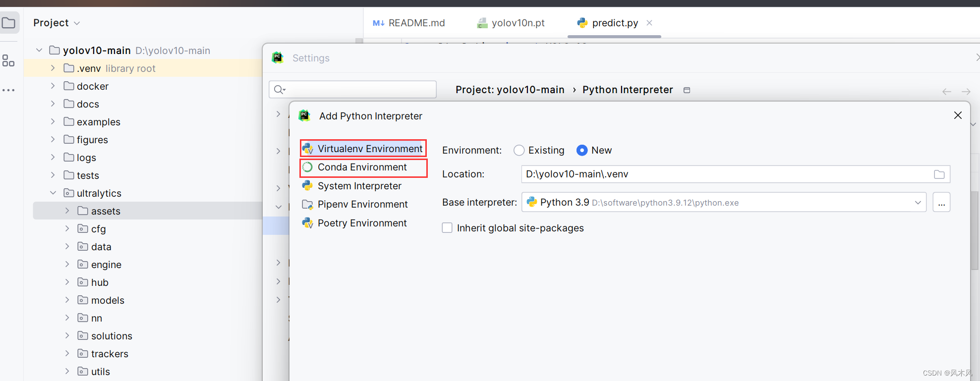
Task: Select the nn package in tree
Action: [97, 318]
